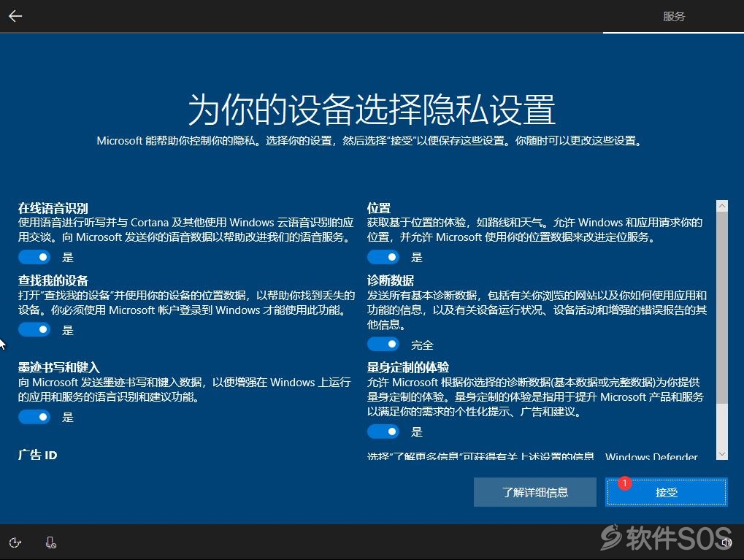Turn off 位置 toggle
The width and height of the screenshot is (744, 560).
383,257
